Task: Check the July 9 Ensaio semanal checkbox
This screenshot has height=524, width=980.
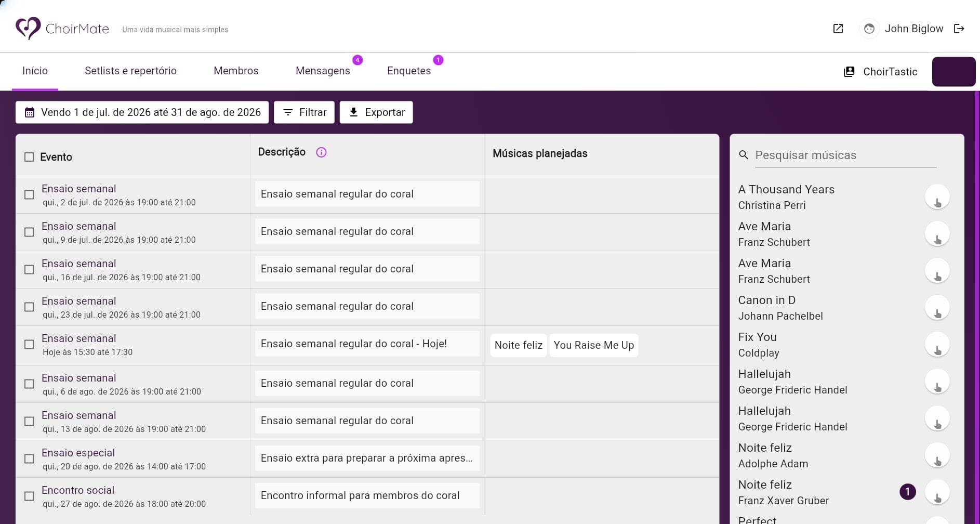Action: click(29, 232)
